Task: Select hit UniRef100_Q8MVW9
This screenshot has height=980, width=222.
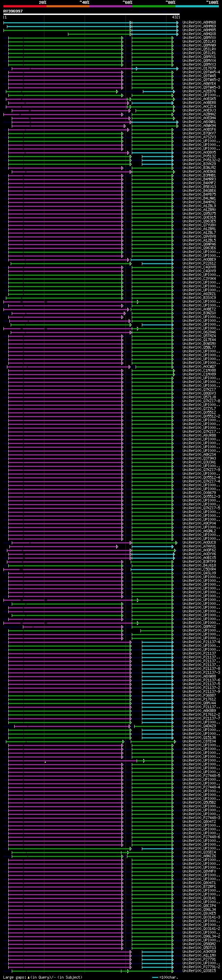Action: (x=199, y=45)
